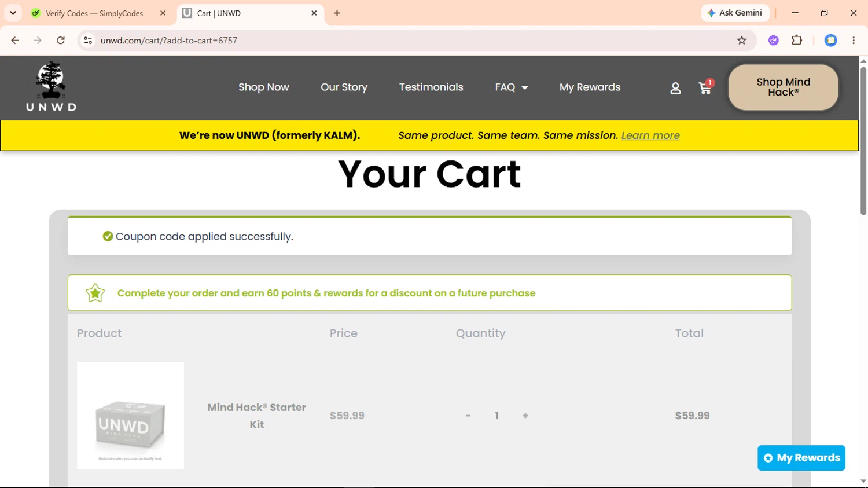Open the Chrome three-dot menu

coord(854,41)
